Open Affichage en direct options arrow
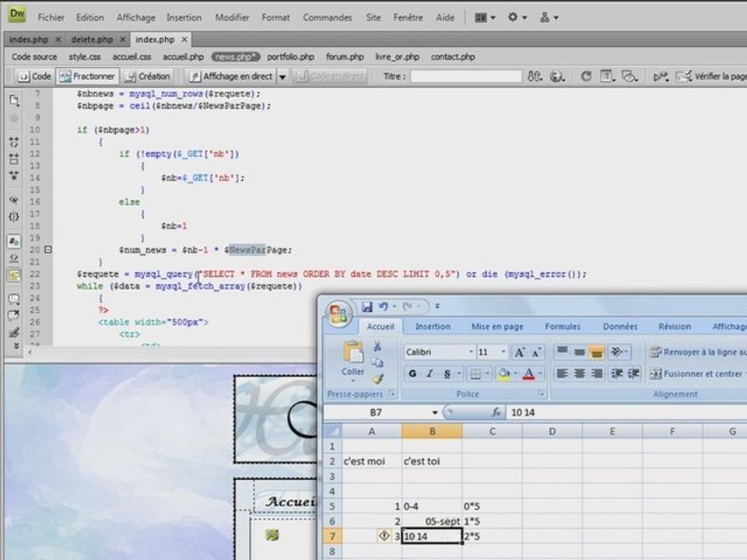 [x=282, y=76]
